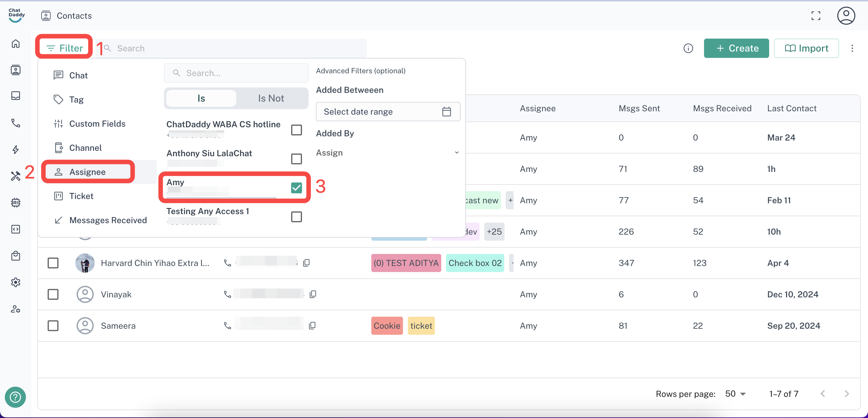Click the home icon in sidebar
The image size is (868, 418).
coord(15,44)
